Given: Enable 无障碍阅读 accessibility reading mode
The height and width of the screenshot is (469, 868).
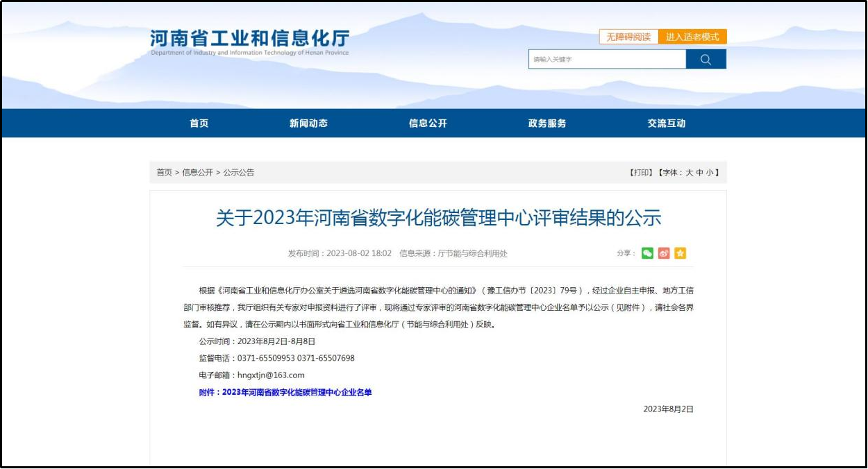Looking at the screenshot, I should [628, 37].
